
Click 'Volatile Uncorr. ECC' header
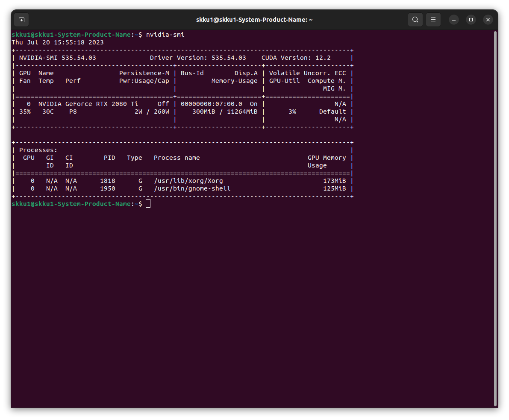click(x=307, y=73)
